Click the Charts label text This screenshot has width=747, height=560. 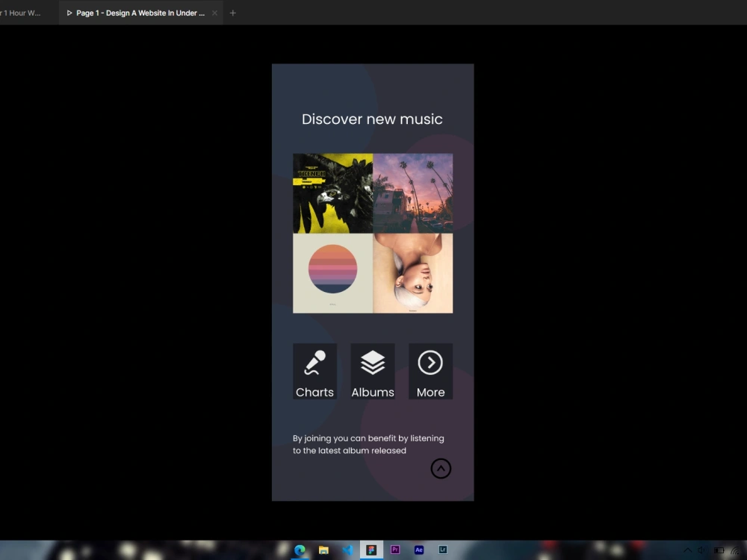(x=314, y=392)
